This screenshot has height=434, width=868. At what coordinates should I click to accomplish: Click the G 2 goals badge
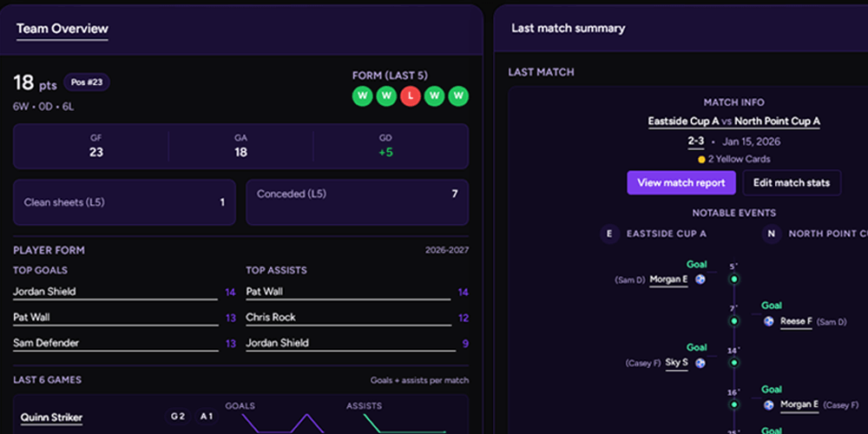point(178,417)
